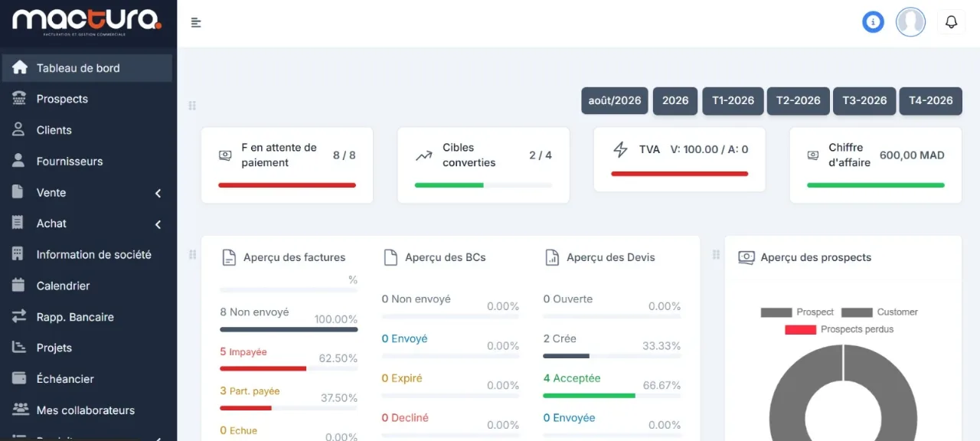This screenshot has width=980, height=441.
Task: Click the drag handle beside Aperçu des factures
Action: tap(192, 254)
